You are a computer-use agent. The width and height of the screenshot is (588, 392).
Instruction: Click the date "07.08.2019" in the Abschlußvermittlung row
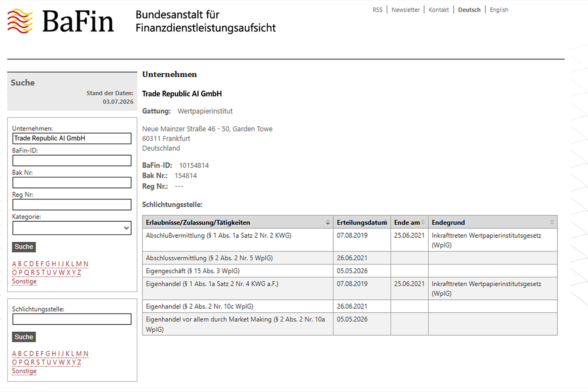coord(352,235)
